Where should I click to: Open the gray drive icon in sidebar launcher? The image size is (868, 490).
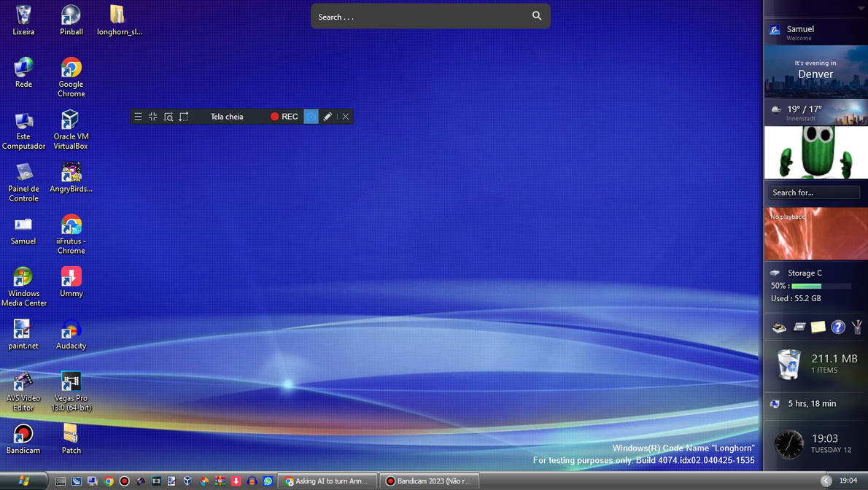coord(799,327)
